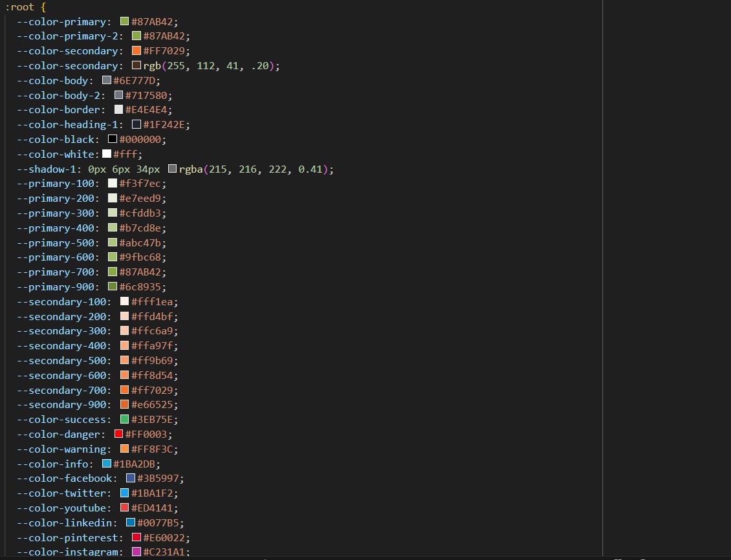The image size is (731, 560).
Task: Click the swatch beside --color-facebook
Action: tap(130, 477)
